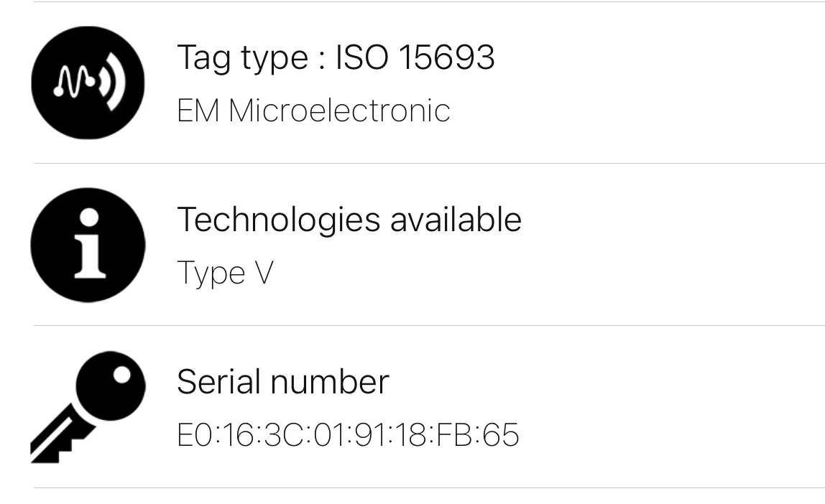Screen dimensions: 825x504
Task: Tap the word "Microelectronic"
Action: pyautogui.click(x=339, y=111)
